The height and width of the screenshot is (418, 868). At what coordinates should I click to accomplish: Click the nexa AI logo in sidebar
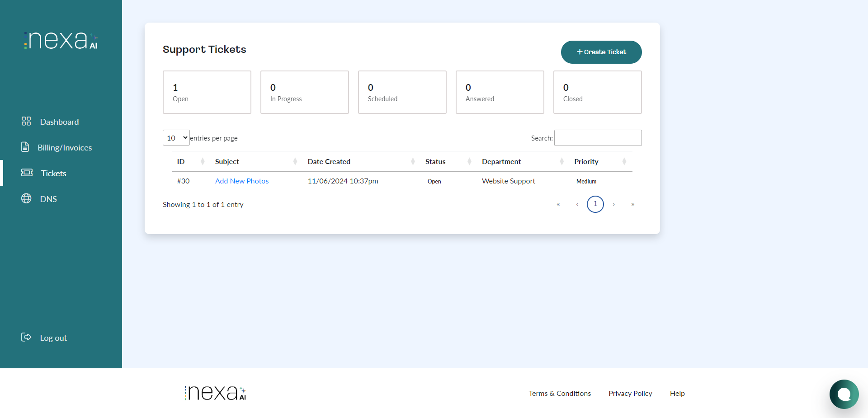coord(61,40)
